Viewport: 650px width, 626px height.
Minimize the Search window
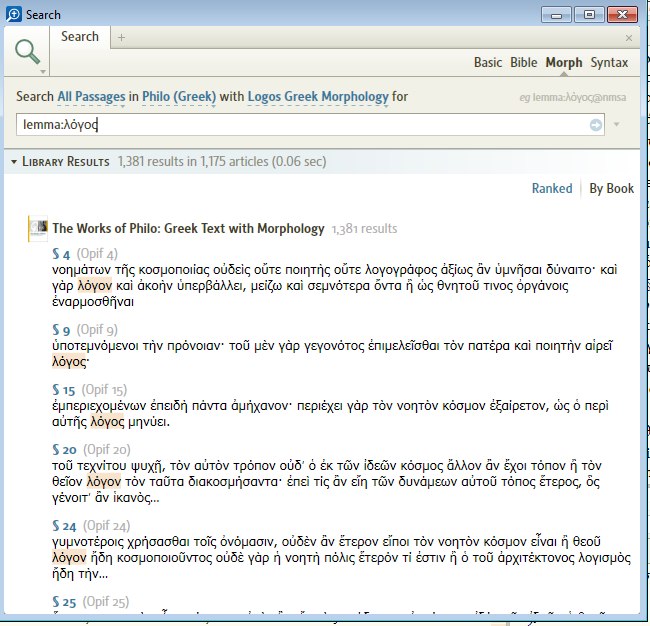click(x=556, y=15)
